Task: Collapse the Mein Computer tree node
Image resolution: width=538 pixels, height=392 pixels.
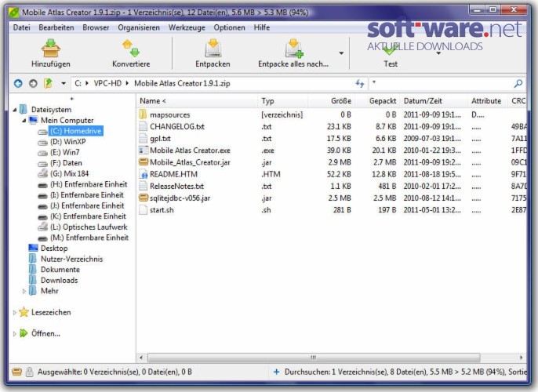Action: (24, 121)
